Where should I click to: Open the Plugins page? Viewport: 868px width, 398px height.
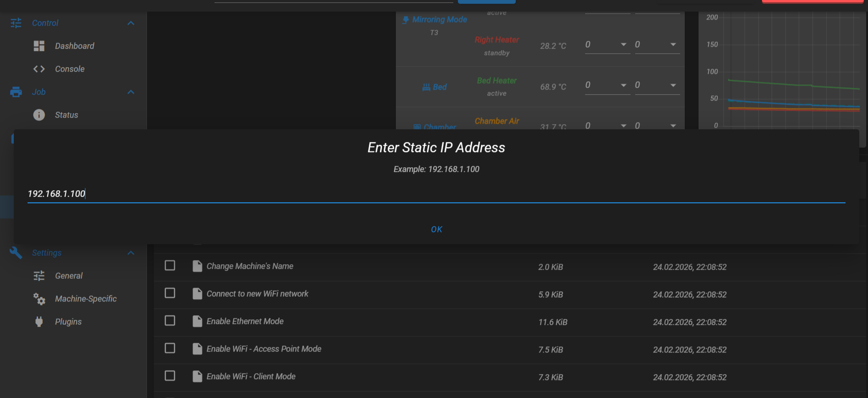[68, 322]
